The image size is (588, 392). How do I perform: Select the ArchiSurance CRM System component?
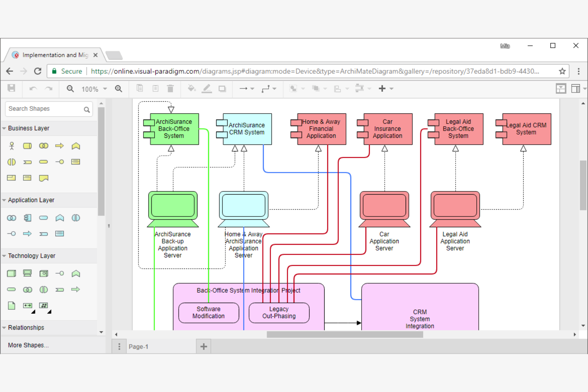244,129
